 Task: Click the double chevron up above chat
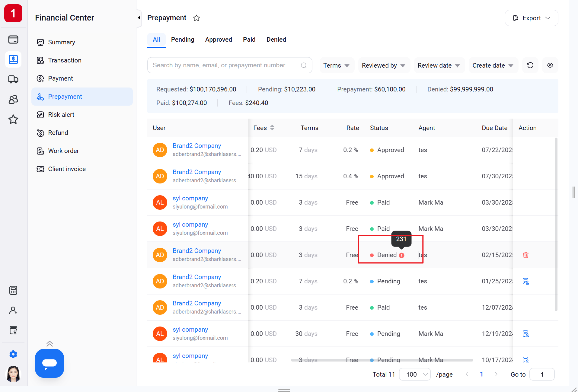click(x=50, y=344)
